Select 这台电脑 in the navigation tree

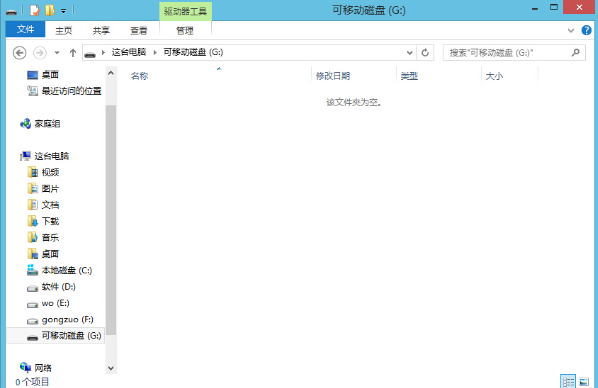(51, 156)
